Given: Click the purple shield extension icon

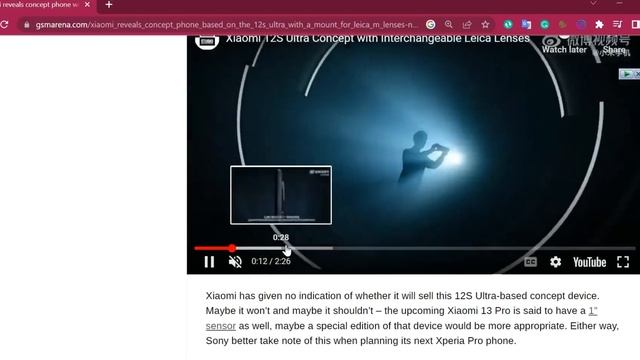Looking at the screenshot, I should coord(581,24).
